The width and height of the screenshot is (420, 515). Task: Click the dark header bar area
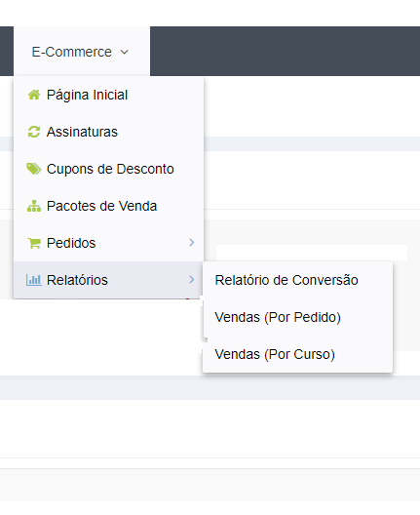click(285, 52)
